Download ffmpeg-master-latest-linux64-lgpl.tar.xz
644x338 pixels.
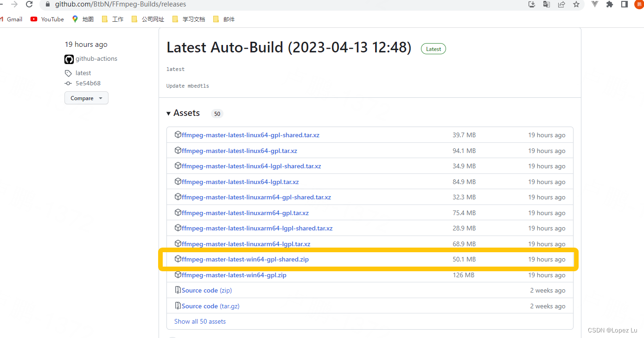tap(240, 182)
